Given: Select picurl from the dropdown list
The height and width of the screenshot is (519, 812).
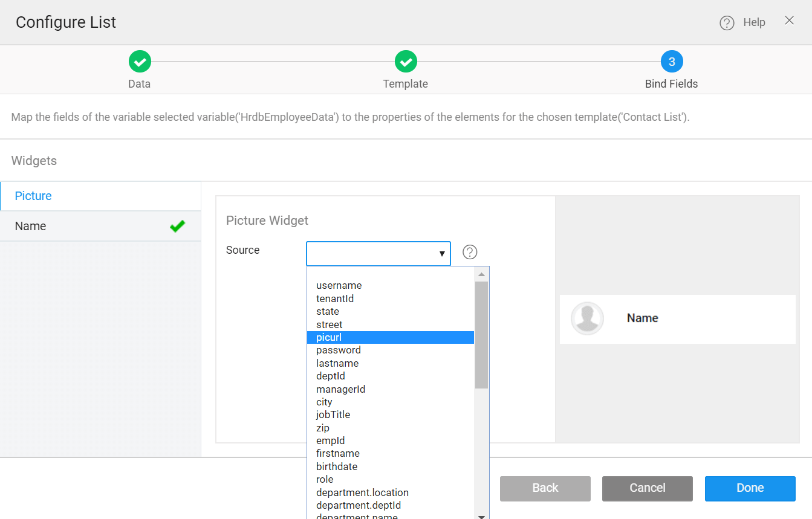Looking at the screenshot, I should (329, 337).
